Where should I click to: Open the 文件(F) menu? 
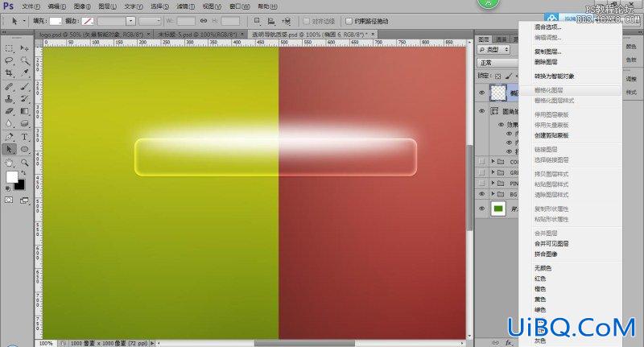[x=31, y=6]
